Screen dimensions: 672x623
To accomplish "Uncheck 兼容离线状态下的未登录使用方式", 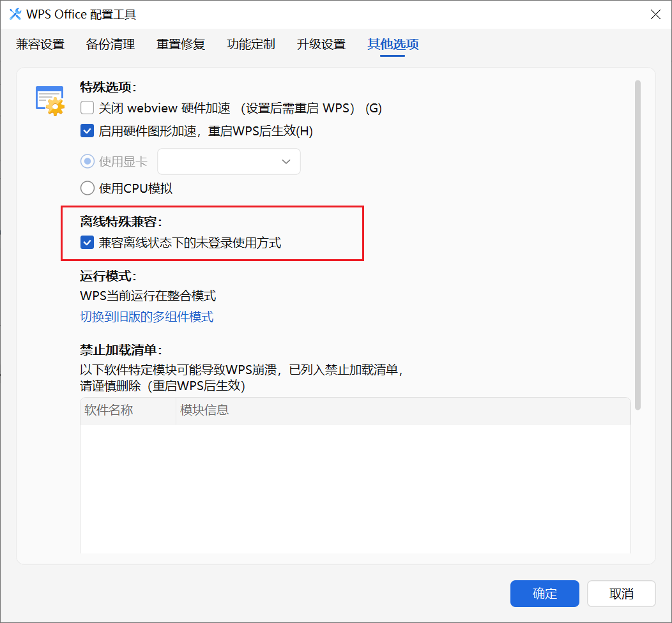I will point(87,242).
